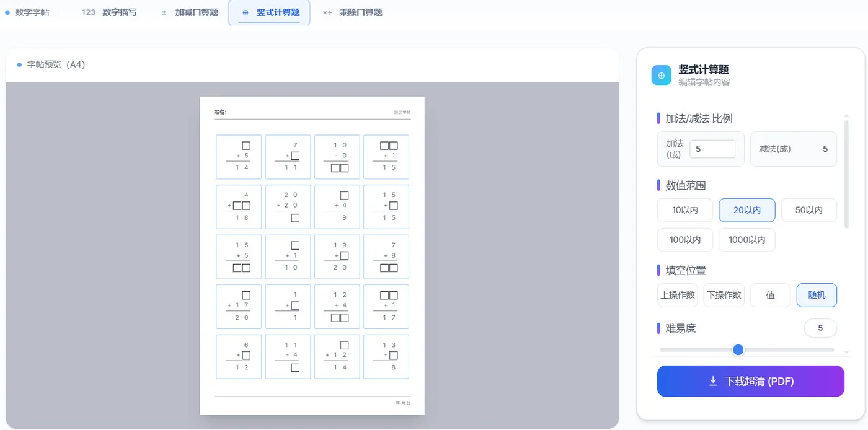Click the 20 − 20 problem cell
The width and height of the screenshot is (868, 430).
pos(288,207)
